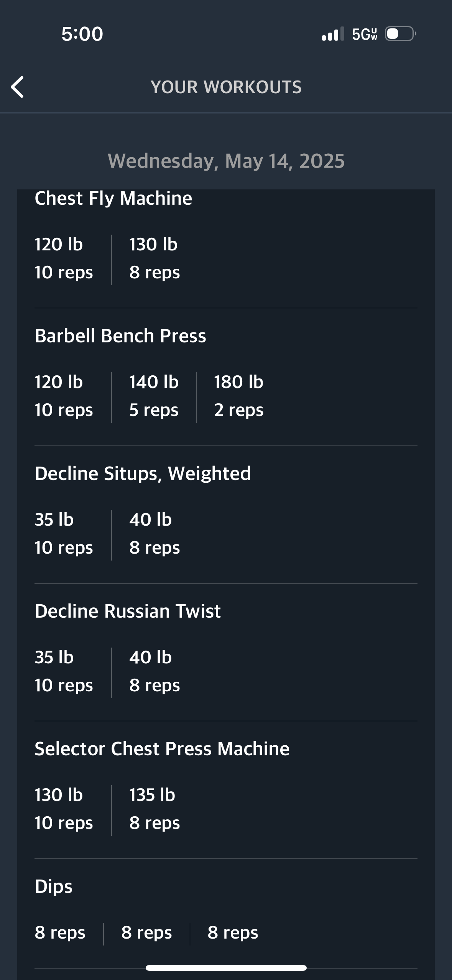Tap the back arrow icon

(18, 87)
